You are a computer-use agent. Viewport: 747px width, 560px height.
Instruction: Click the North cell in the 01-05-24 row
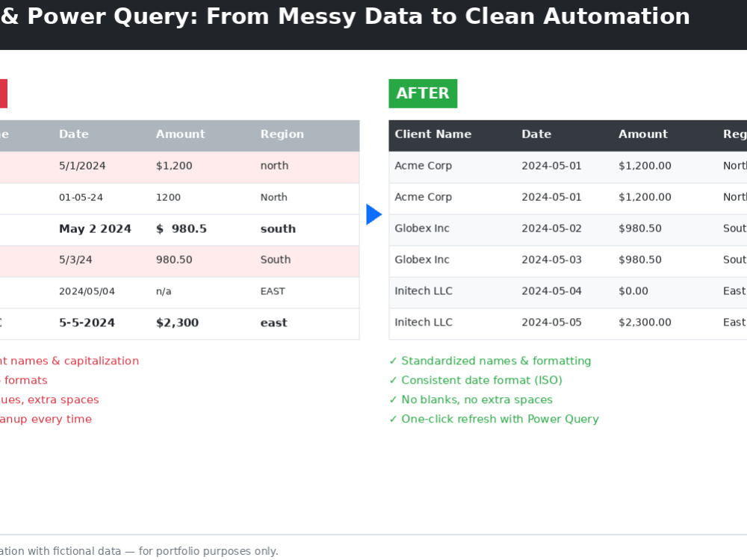[274, 197]
